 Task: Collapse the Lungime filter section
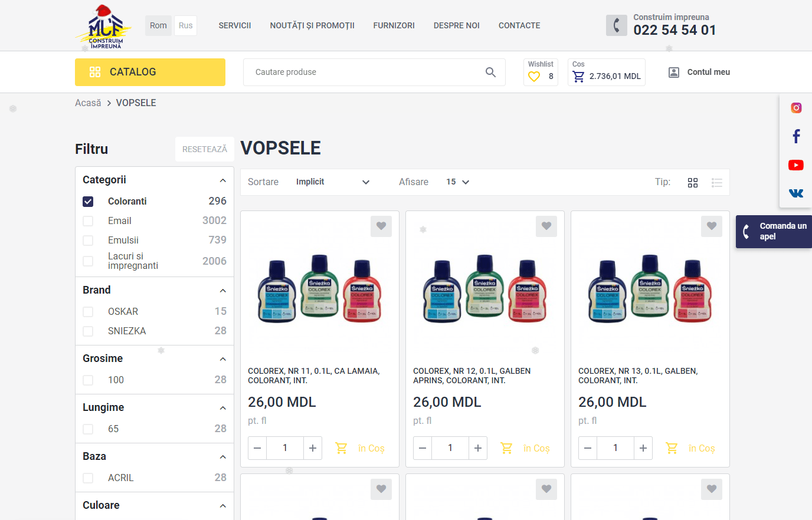(222, 408)
